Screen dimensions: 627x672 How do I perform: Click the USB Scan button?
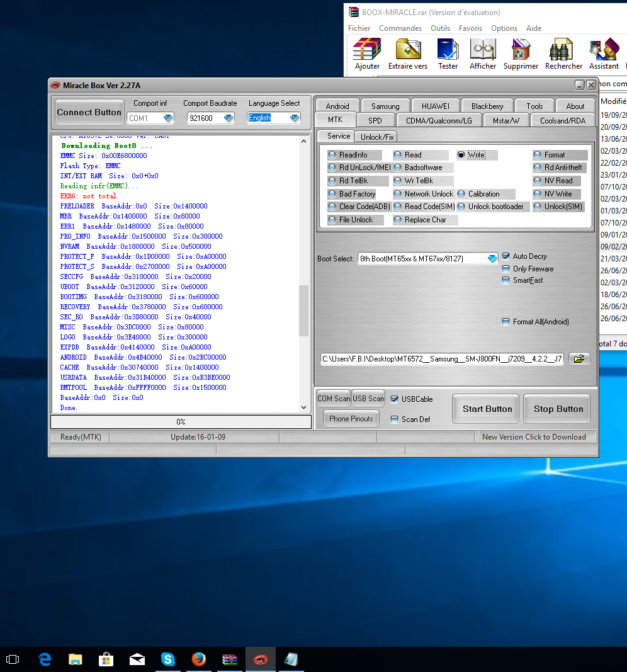tap(368, 399)
